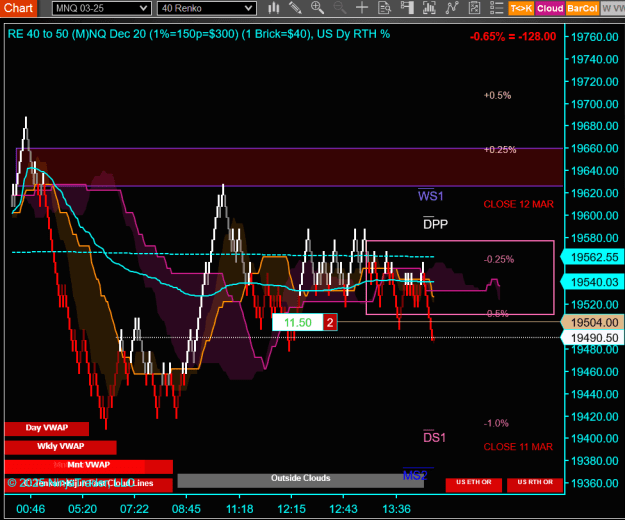Toggle the T<>K button
This screenshot has height=520, width=625.
[521, 8]
